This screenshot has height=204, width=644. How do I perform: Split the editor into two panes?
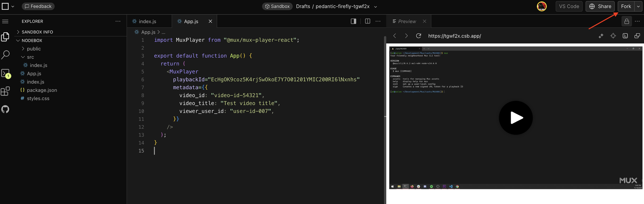click(367, 21)
